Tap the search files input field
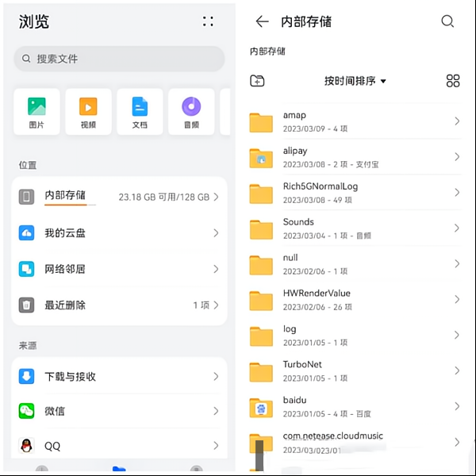Screen dimensions: 476x476 pyautogui.click(x=119, y=59)
